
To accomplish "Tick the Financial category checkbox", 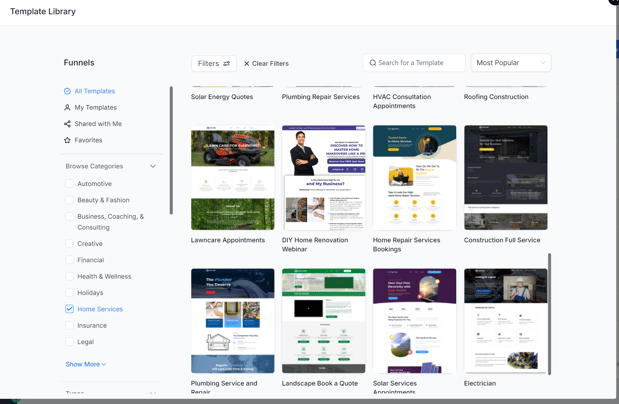I will pyautogui.click(x=70, y=260).
